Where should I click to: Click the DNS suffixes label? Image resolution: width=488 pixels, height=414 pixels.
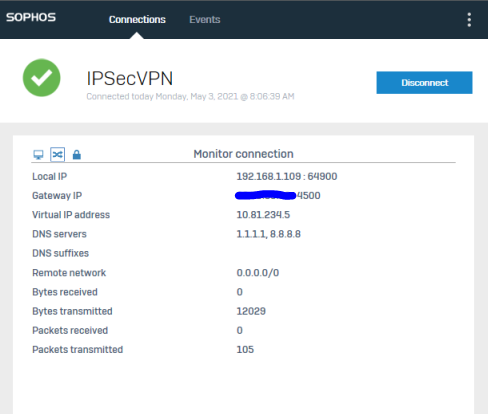[61, 253]
